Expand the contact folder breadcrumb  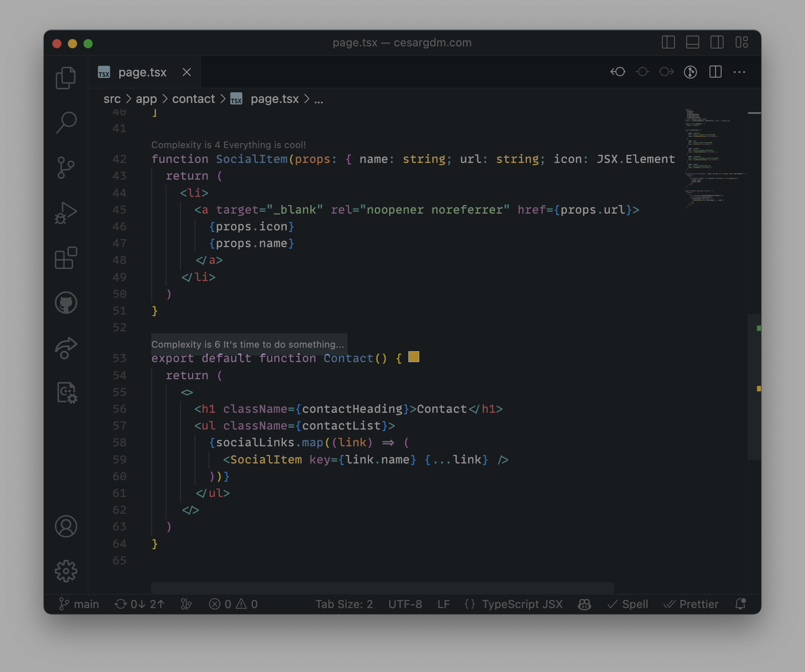193,99
